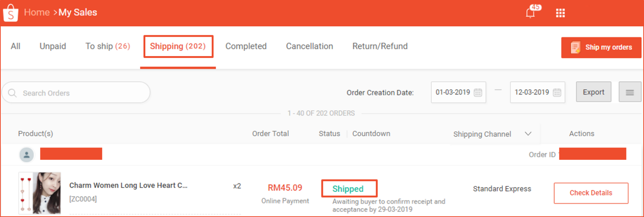Open the apps grid menu icon
The height and width of the screenshot is (217, 644).
(560, 13)
